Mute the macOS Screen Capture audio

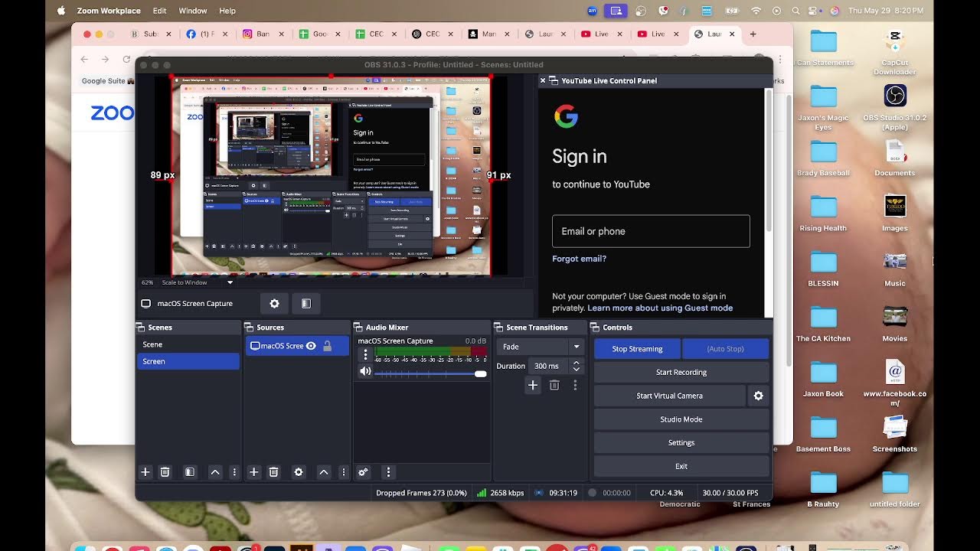click(365, 372)
